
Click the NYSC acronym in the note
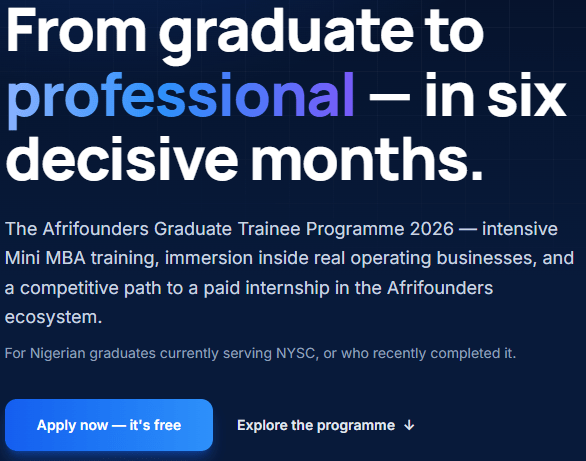296,353
